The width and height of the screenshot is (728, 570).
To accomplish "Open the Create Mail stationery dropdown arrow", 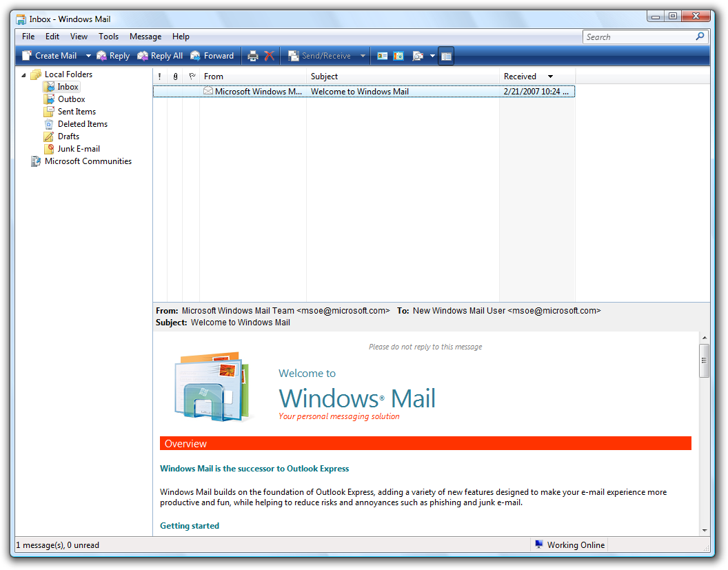I will (x=88, y=56).
